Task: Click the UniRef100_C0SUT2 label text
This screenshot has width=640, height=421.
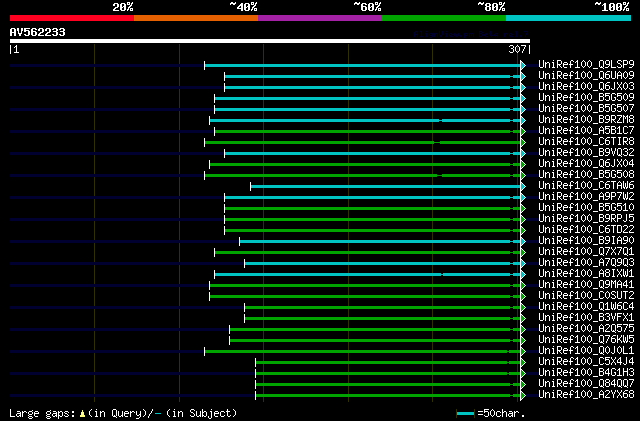Action: (x=586, y=296)
